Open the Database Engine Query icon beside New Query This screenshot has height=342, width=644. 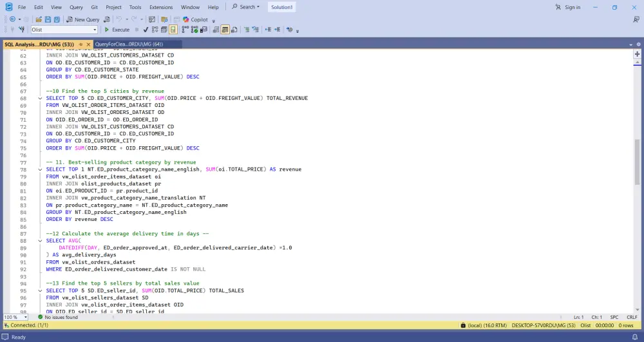point(107,19)
